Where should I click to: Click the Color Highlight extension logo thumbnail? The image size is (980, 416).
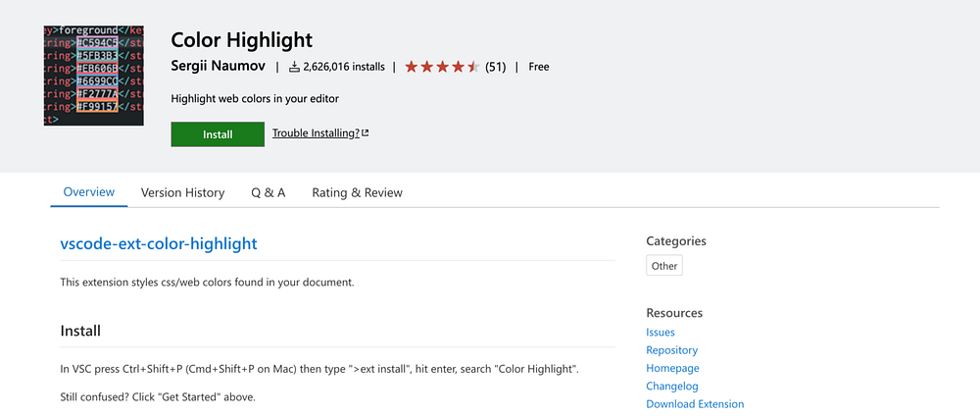coord(94,76)
